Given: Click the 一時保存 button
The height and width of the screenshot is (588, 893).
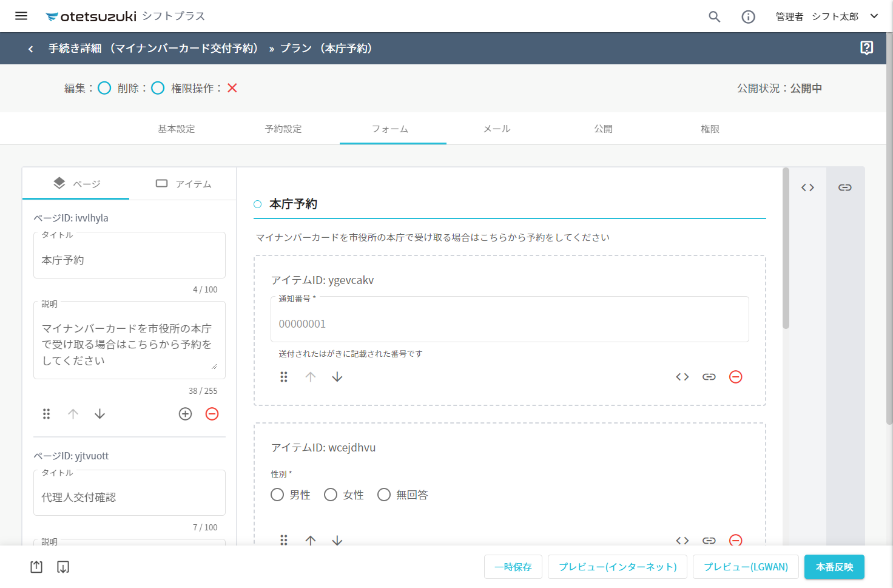Looking at the screenshot, I should (x=513, y=567).
